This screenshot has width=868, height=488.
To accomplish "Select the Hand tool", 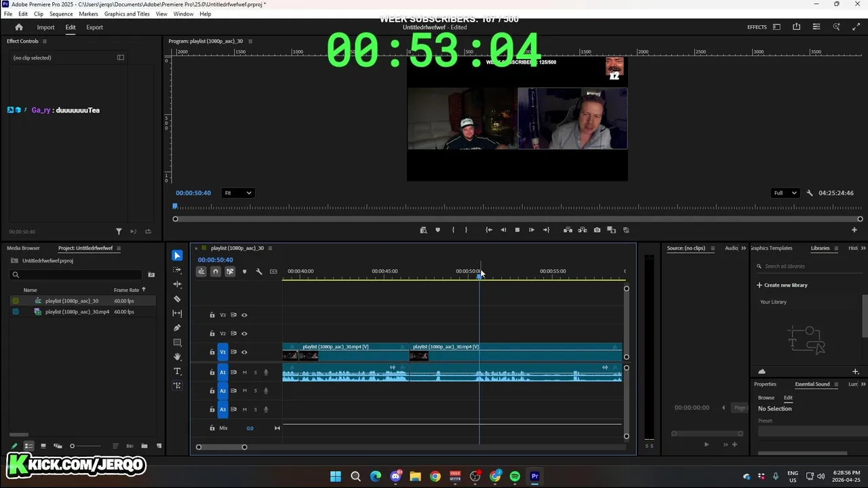I will [x=177, y=357].
